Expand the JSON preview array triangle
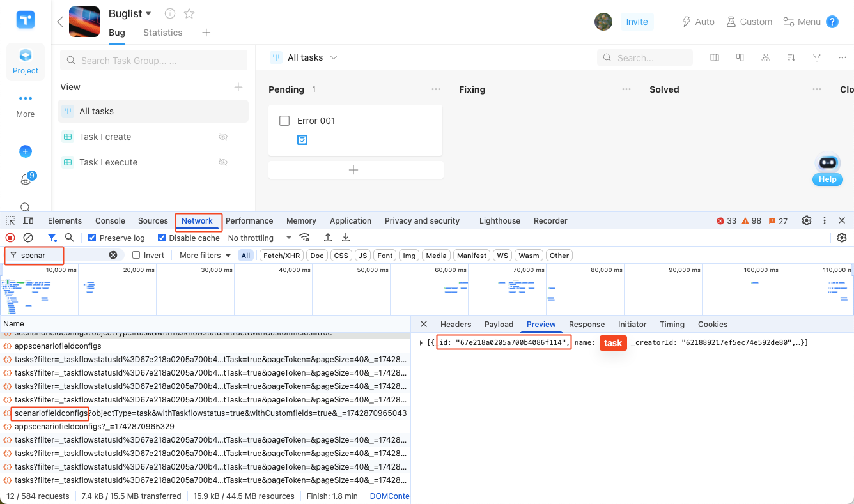 [421, 343]
